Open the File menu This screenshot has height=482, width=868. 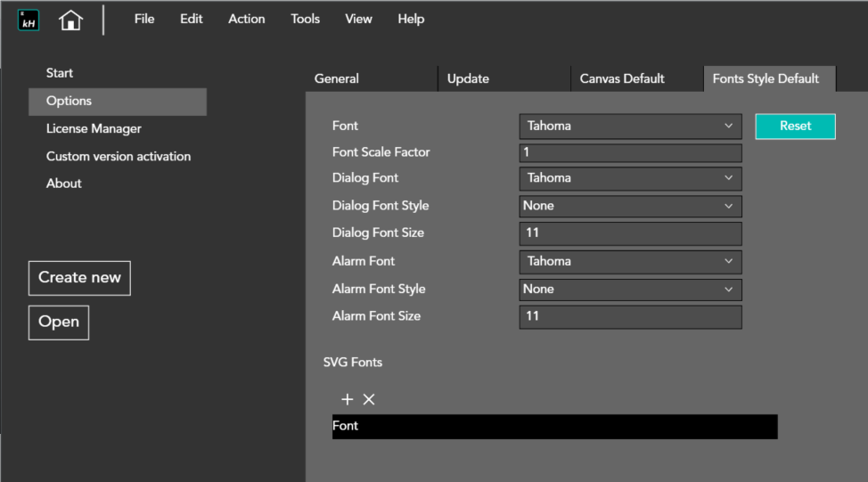[144, 19]
